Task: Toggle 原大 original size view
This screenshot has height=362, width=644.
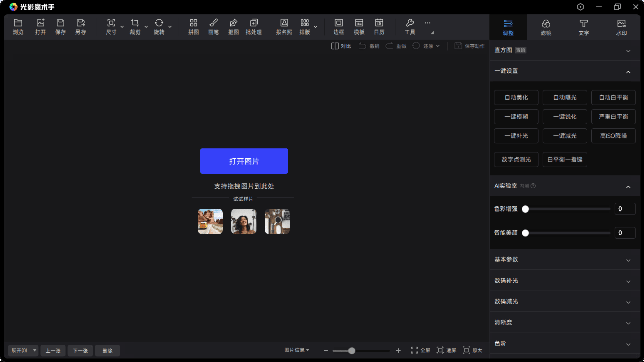Action: tap(472, 350)
